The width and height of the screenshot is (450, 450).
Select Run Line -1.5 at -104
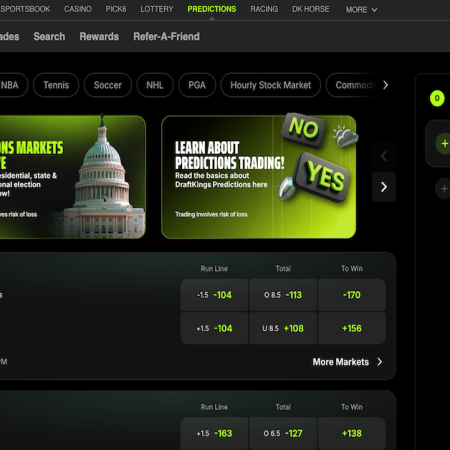214,295
